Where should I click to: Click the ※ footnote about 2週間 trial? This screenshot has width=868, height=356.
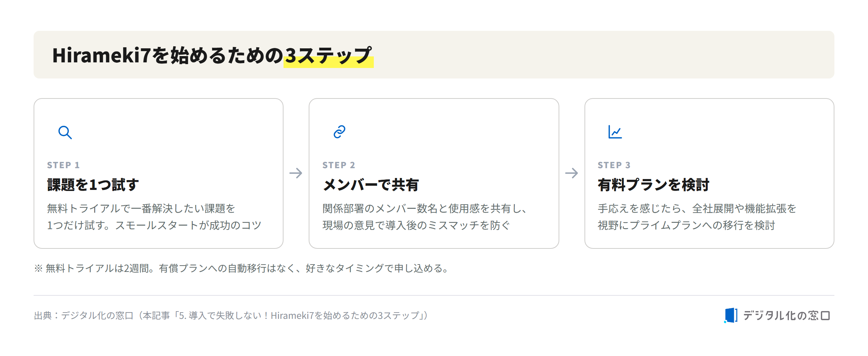pyautogui.click(x=241, y=268)
